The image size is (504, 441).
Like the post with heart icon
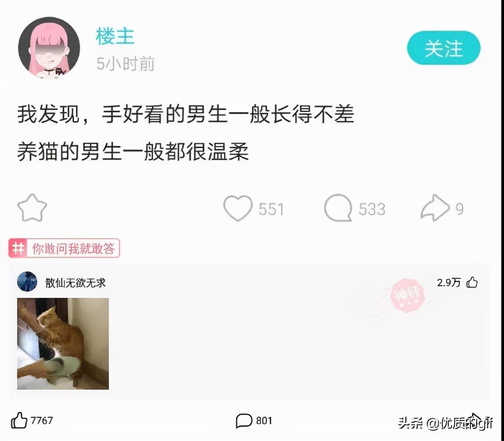tap(238, 208)
